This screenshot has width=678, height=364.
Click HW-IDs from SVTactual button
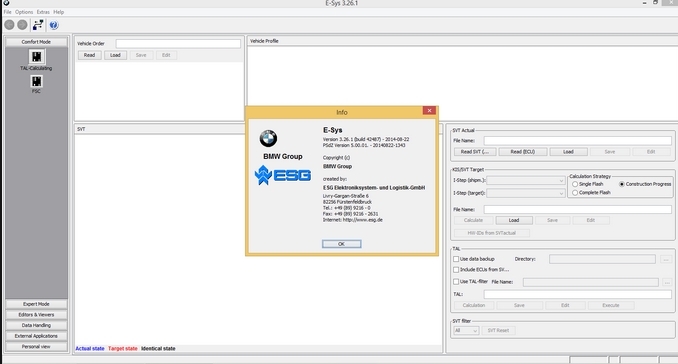(492, 233)
